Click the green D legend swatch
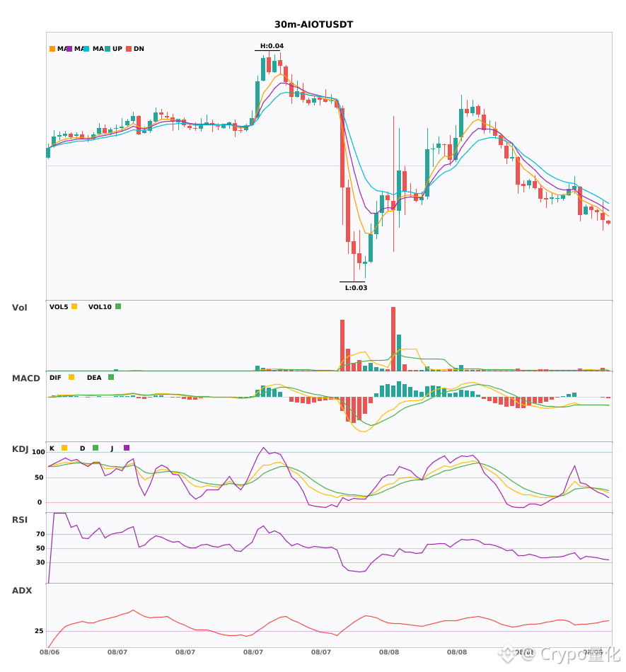This screenshot has height=672, width=626. [x=95, y=448]
